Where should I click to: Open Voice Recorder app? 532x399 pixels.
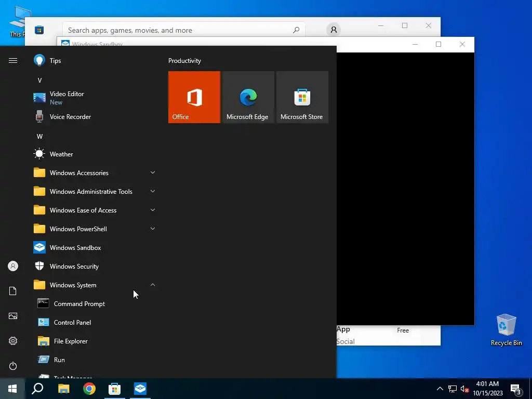pyautogui.click(x=95, y=117)
